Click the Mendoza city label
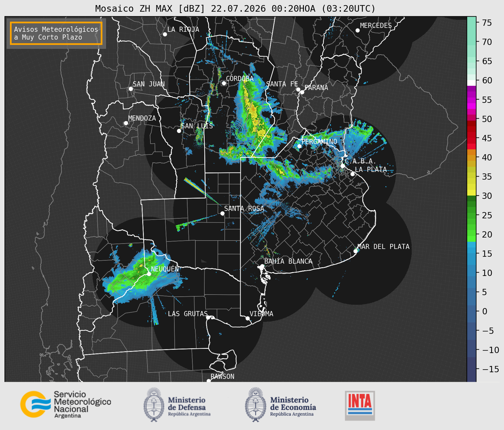 click(142, 118)
